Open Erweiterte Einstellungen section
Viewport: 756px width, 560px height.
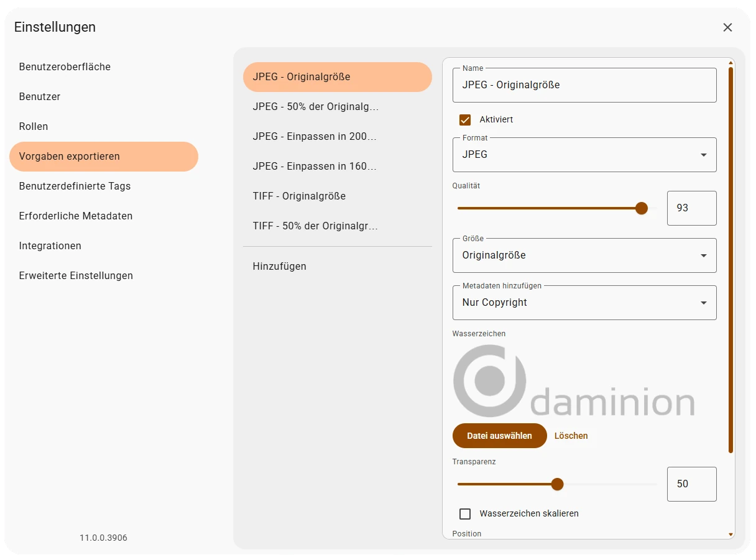point(104,276)
